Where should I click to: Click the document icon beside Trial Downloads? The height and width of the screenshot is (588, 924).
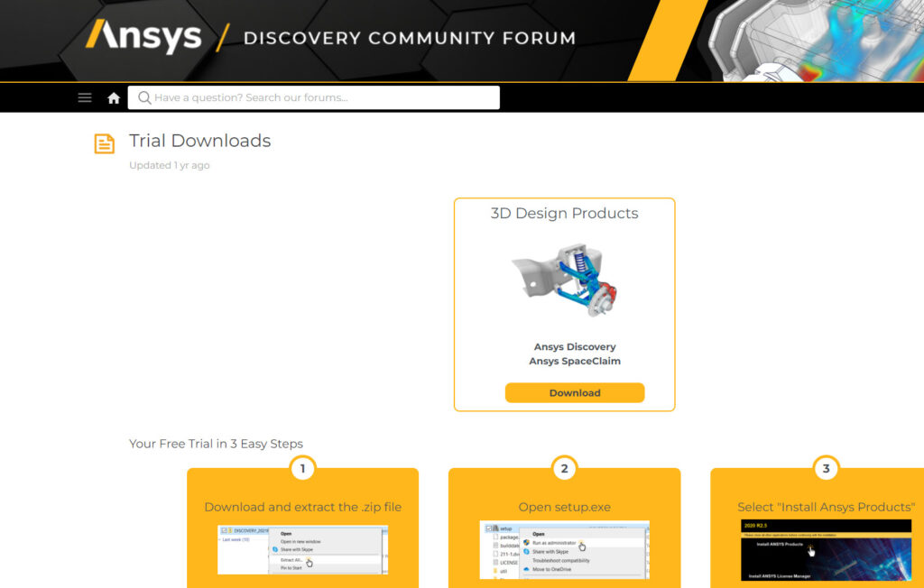(104, 144)
